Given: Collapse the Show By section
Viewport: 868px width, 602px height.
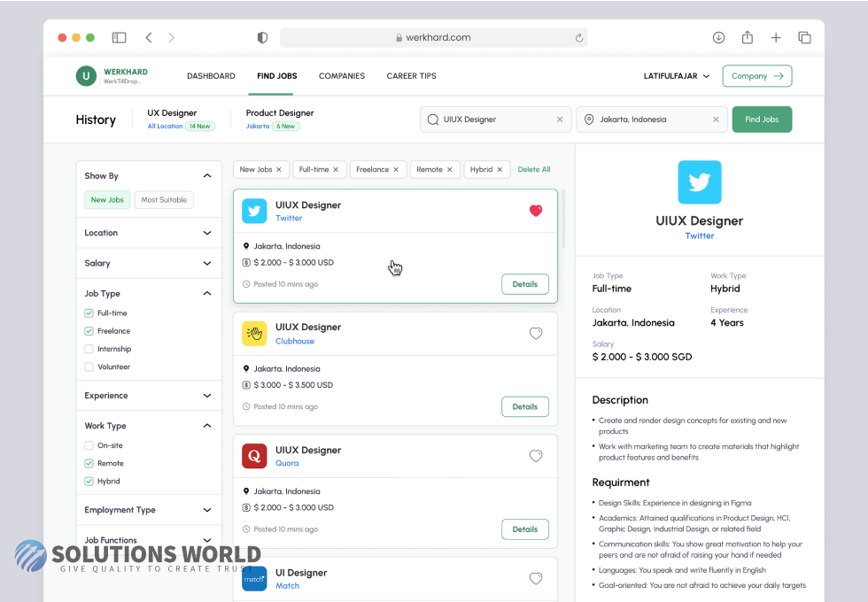Looking at the screenshot, I should pyautogui.click(x=207, y=176).
